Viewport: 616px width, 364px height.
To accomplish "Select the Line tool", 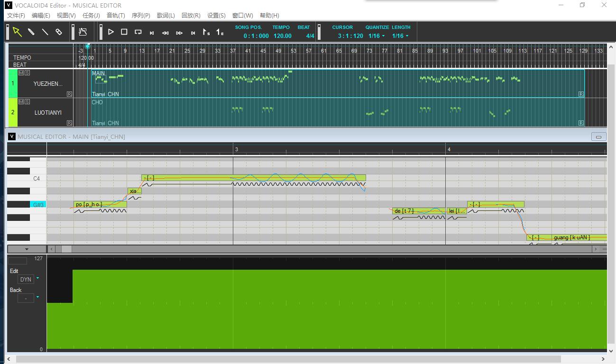I will 45,32.
